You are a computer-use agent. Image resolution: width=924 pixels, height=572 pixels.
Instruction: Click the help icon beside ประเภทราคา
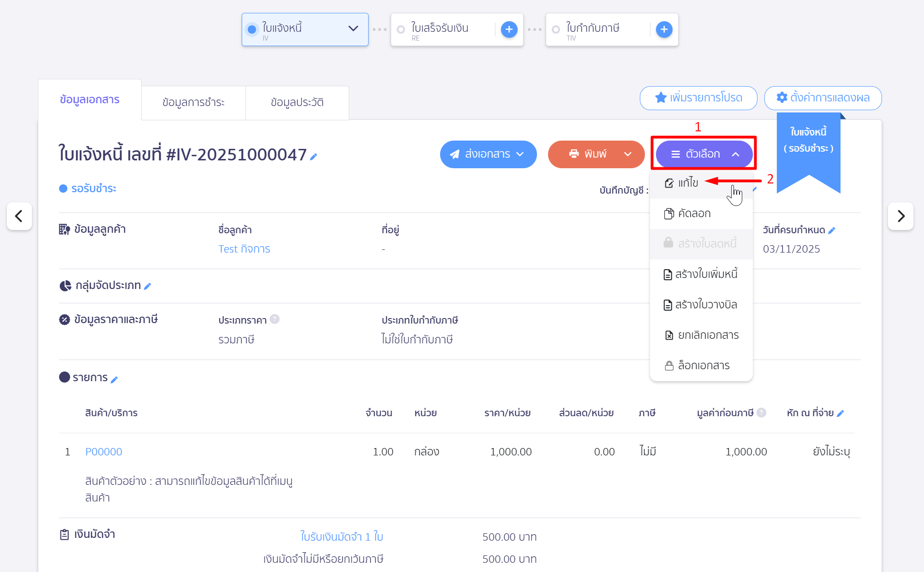point(274,319)
